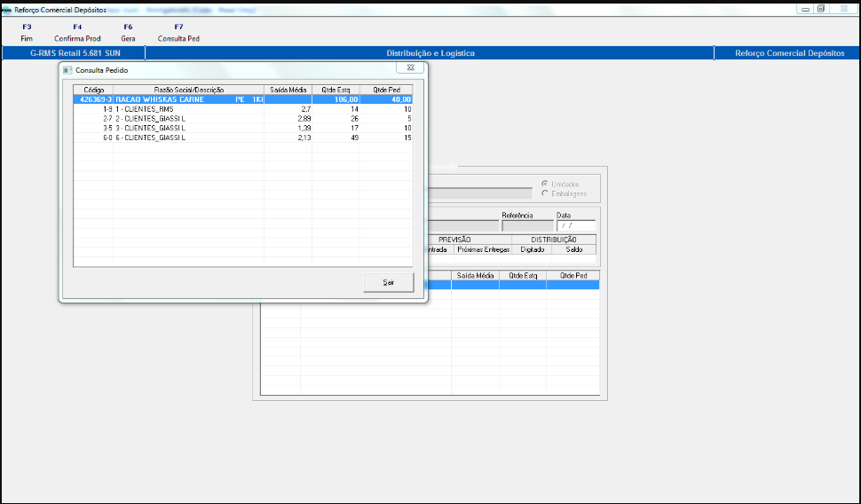
Task: Click the Código column header in dialog
Action: coord(93,90)
